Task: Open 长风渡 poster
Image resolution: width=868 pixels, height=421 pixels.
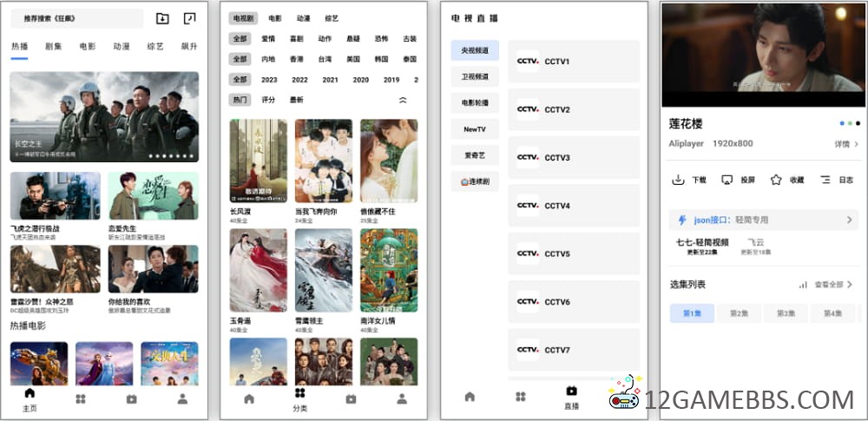Action: [x=259, y=161]
